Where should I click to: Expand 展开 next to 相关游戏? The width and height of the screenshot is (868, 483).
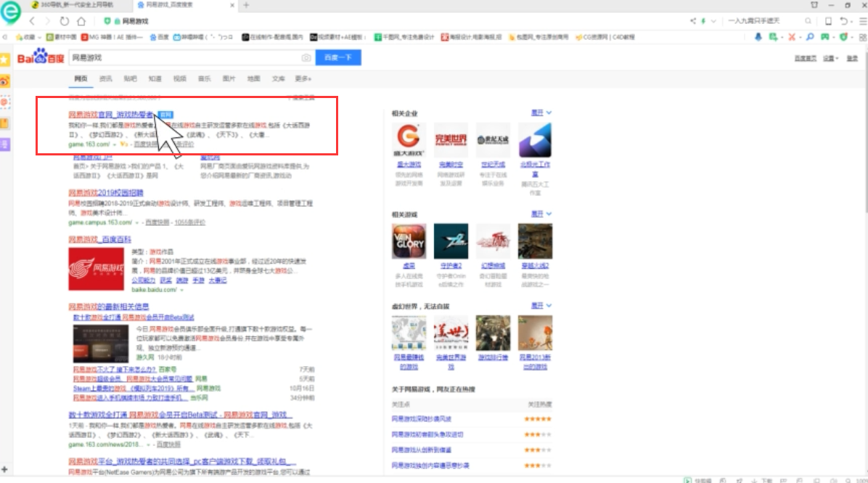pyautogui.click(x=541, y=214)
